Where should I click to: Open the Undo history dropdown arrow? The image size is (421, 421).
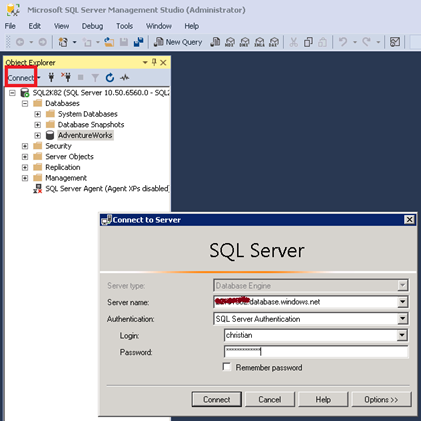pos(355,42)
